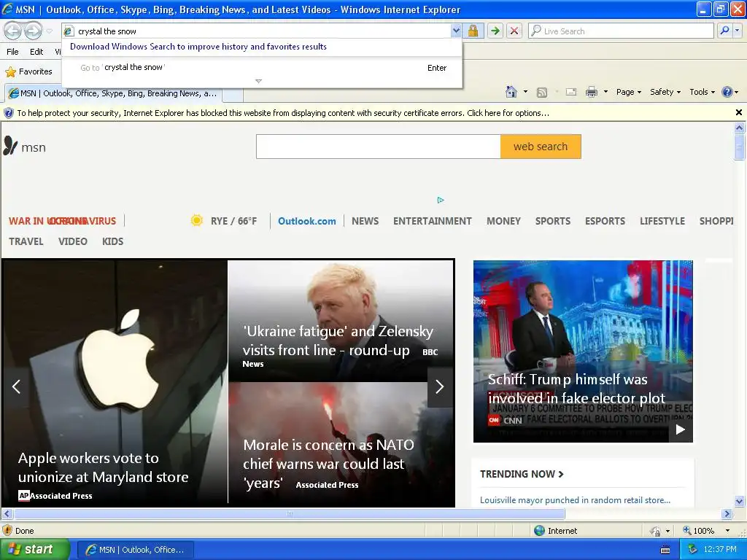Open the LIFESTYLE navigation section

coord(662,221)
